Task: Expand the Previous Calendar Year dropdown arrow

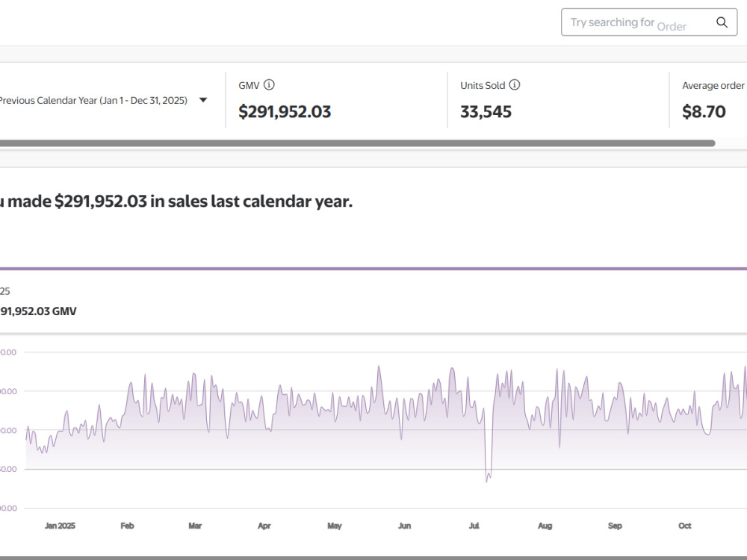Action: coord(203,100)
